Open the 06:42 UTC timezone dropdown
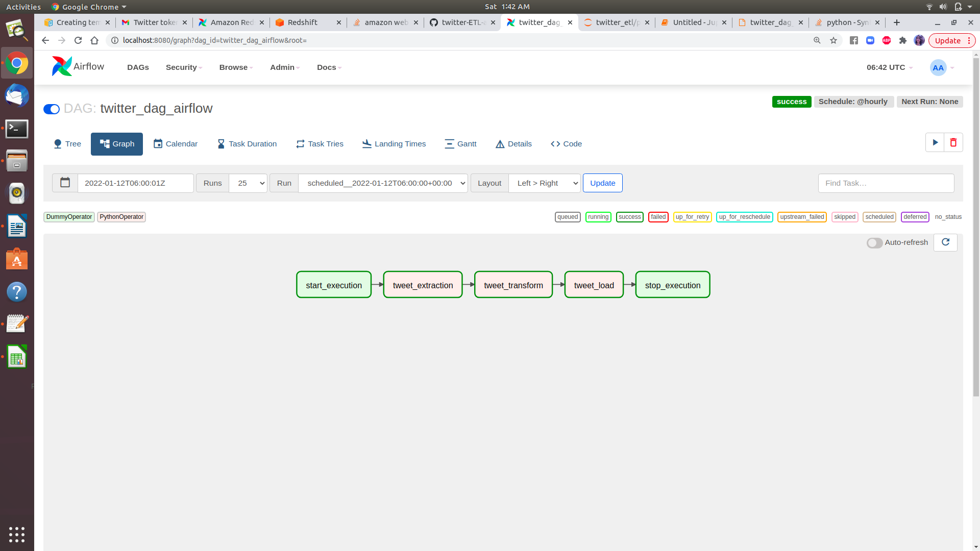 pos(888,67)
